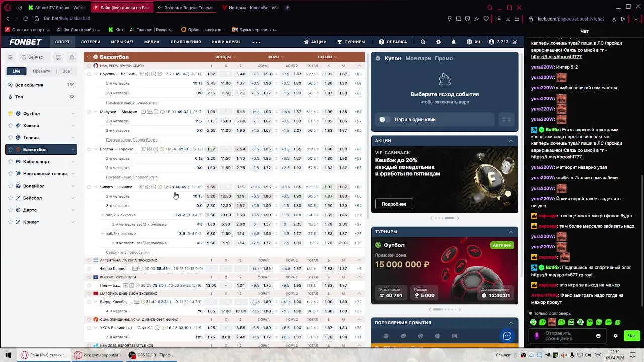Select esports gamepad icon in popular events
Screen dimensions: 644x362
[x=454, y=336]
